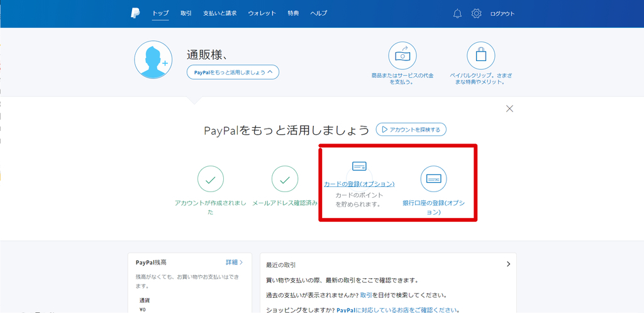This screenshot has height=313, width=644.
Task: Click the ¥0 balance value
Action: pyautogui.click(x=143, y=310)
